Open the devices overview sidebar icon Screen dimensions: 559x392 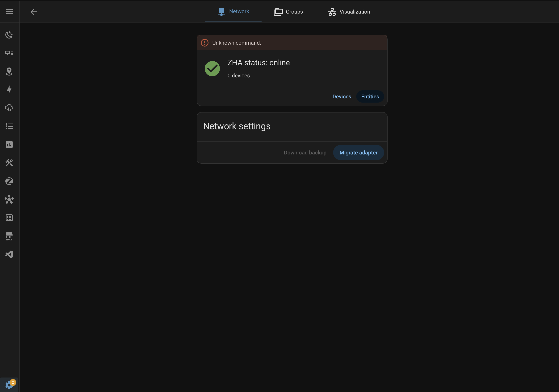pyautogui.click(x=9, y=53)
